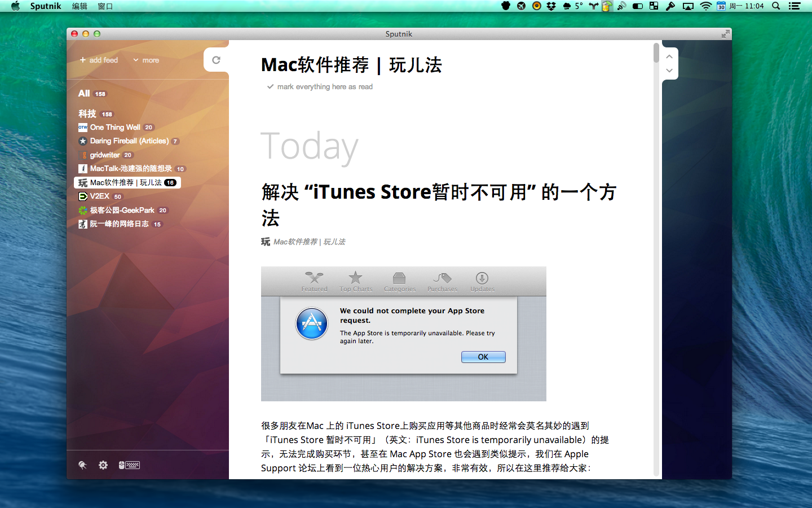Click the refresh feeds icon

pyautogui.click(x=216, y=60)
